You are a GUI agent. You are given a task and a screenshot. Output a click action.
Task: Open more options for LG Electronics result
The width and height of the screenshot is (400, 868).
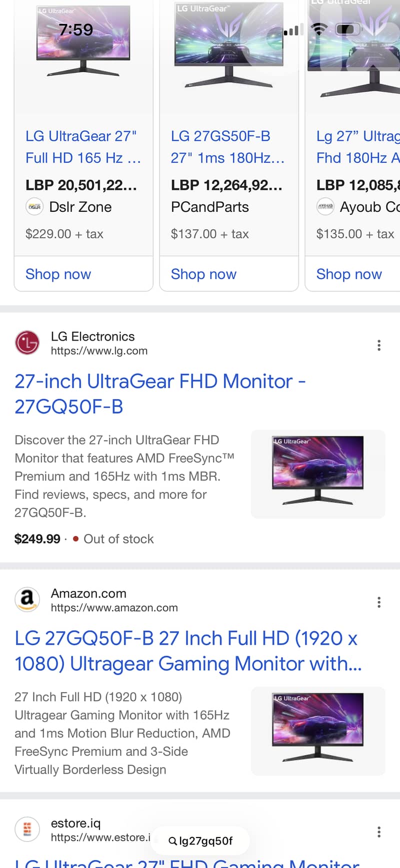tap(379, 345)
